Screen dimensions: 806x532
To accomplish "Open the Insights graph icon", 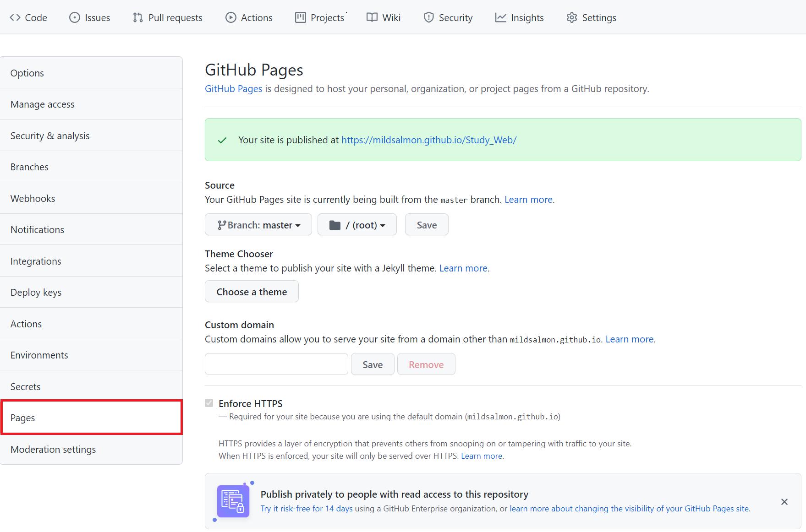I will tap(500, 17).
